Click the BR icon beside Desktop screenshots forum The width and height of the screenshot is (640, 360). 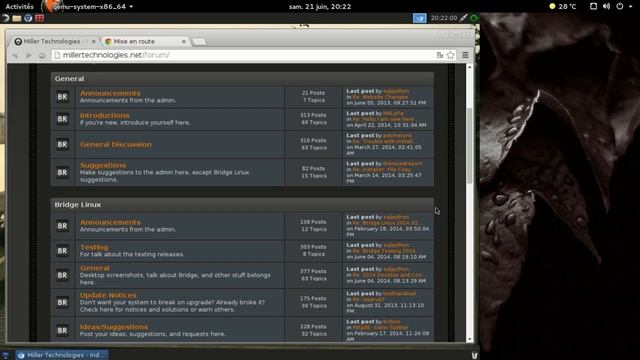click(62, 275)
